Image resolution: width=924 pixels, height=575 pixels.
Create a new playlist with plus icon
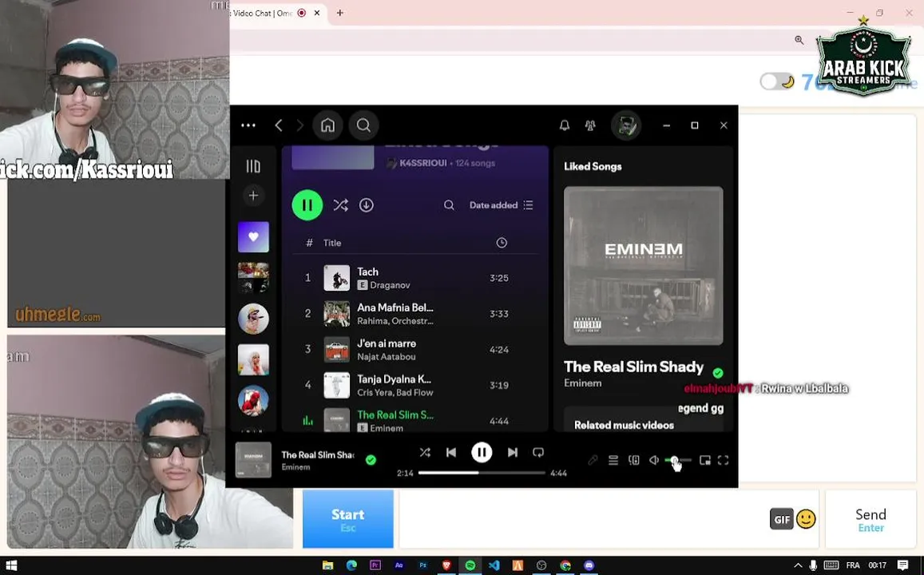[253, 196]
